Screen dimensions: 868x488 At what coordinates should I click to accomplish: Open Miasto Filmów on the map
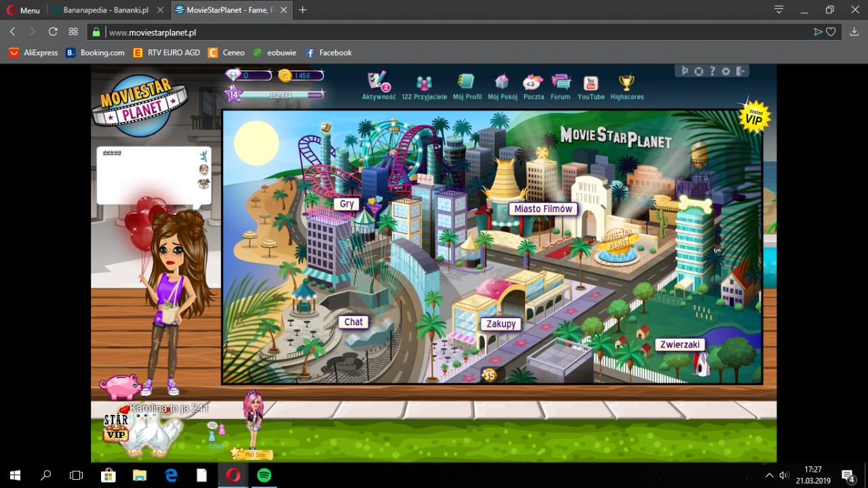tap(542, 209)
